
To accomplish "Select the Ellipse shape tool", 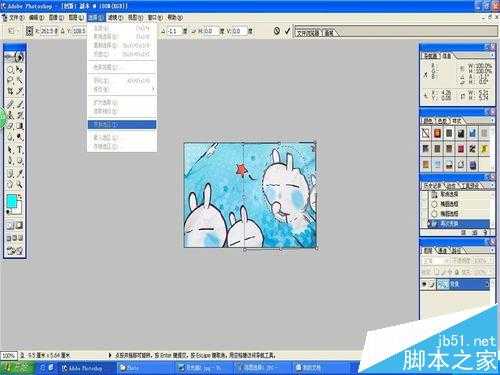I will coord(19,161).
